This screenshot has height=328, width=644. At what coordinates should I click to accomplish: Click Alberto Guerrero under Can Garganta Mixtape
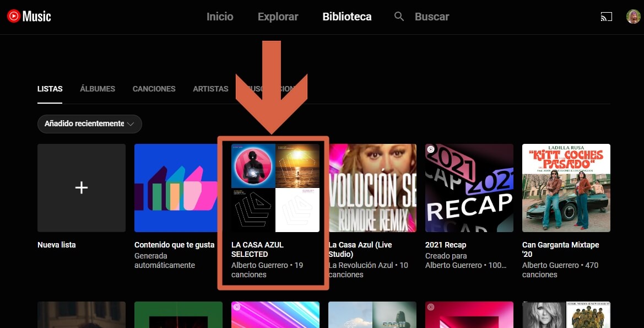pos(550,265)
